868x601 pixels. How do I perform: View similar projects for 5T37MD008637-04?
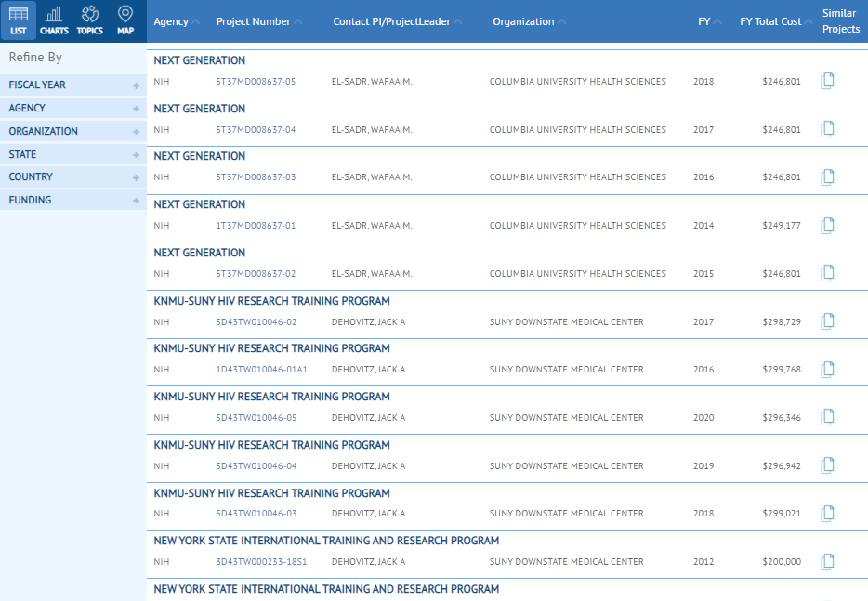coord(827,129)
